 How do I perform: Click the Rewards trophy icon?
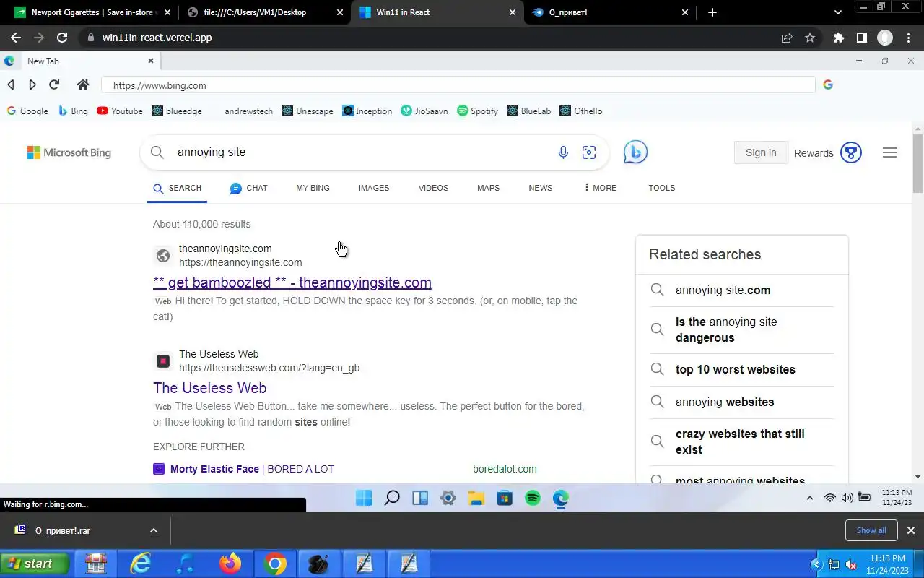[851, 152]
